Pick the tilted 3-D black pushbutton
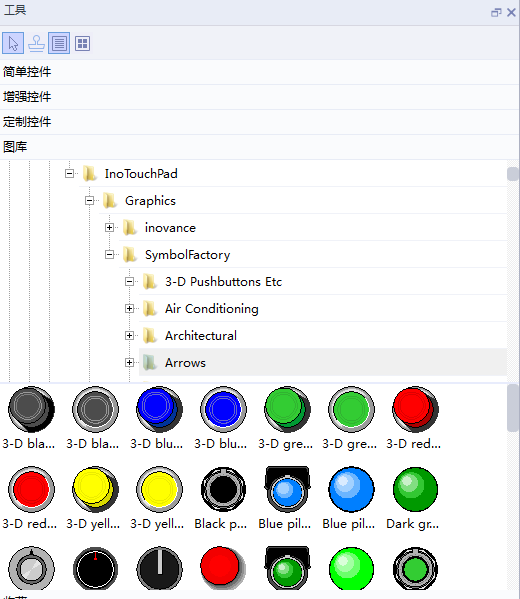 pos(31,410)
